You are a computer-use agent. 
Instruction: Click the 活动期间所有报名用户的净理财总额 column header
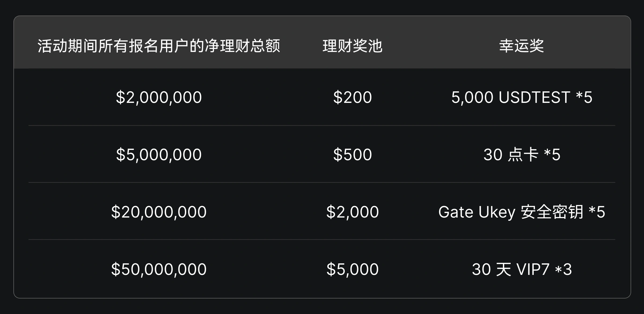(159, 46)
